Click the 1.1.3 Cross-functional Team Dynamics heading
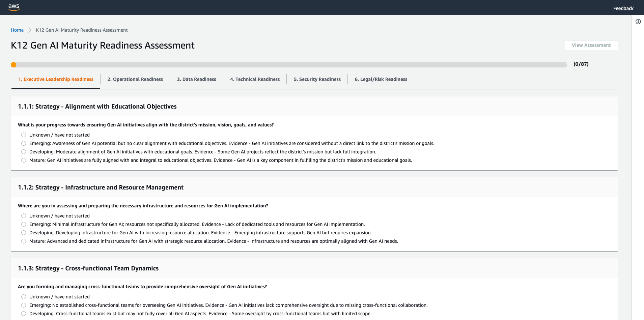The height and width of the screenshot is (320, 644). tap(88, 268)
